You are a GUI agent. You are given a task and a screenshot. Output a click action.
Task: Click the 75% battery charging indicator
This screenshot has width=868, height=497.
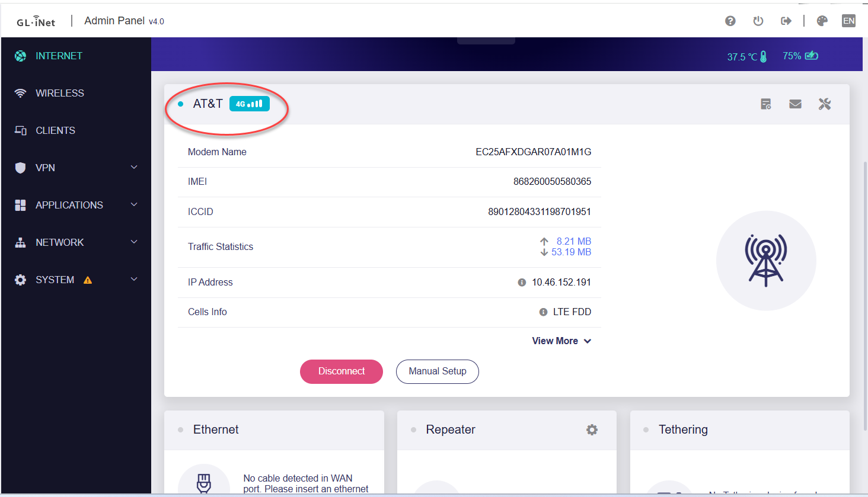point(800,56)
